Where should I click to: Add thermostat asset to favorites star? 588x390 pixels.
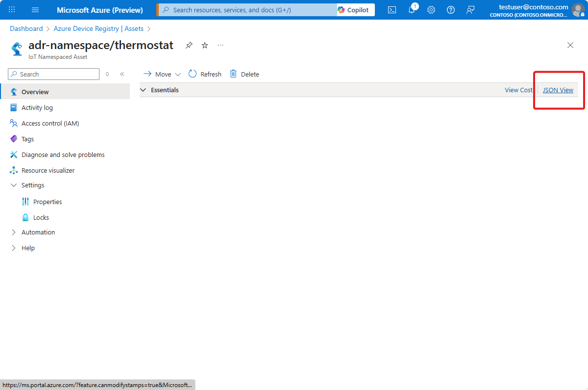(205, 45)
